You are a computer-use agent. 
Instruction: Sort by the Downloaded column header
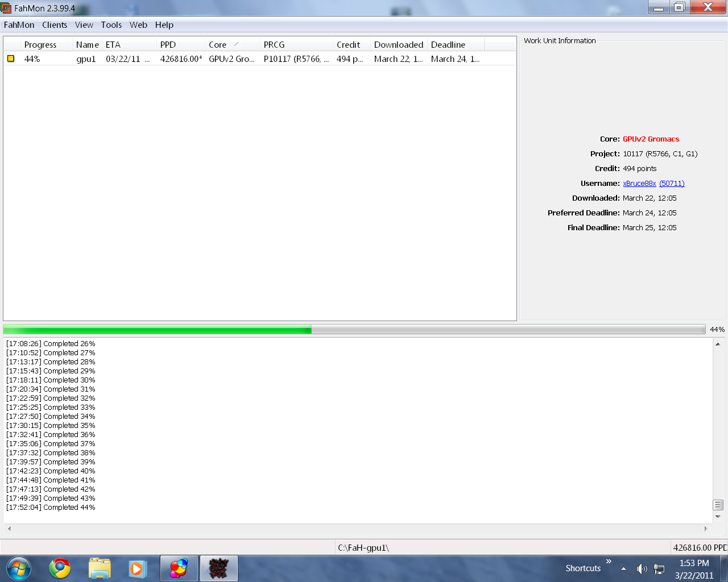[x=399, y=45]
